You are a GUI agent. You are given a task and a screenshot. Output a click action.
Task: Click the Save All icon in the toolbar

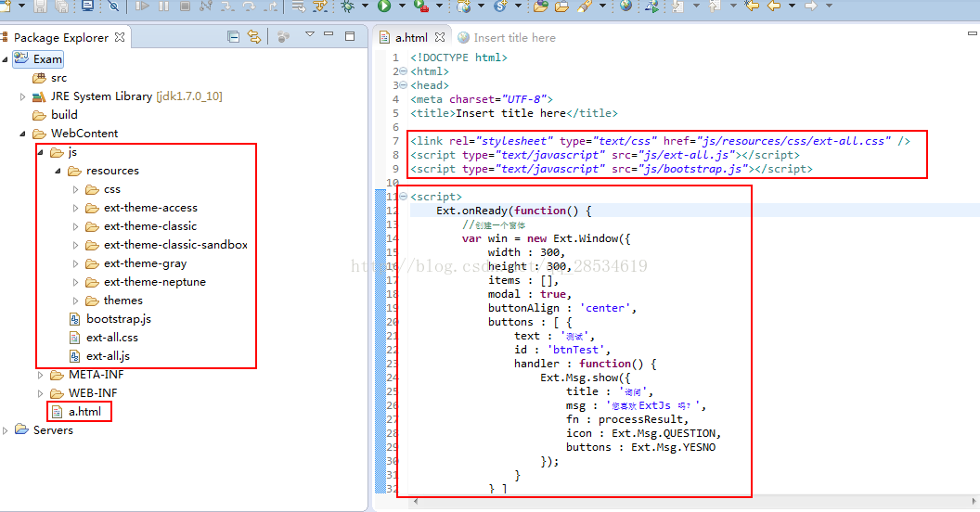pos(61,6)
